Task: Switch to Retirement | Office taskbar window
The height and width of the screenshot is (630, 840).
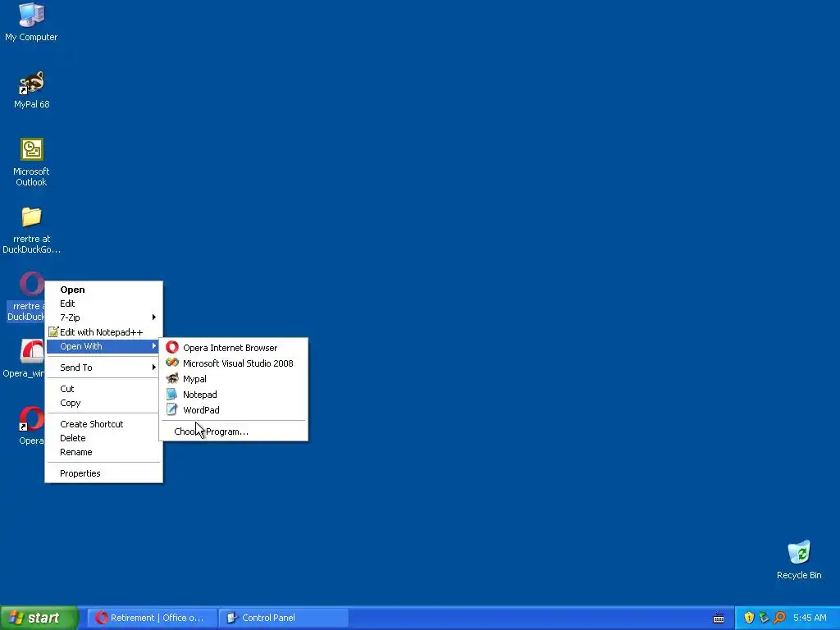Action: coord(152,618)
